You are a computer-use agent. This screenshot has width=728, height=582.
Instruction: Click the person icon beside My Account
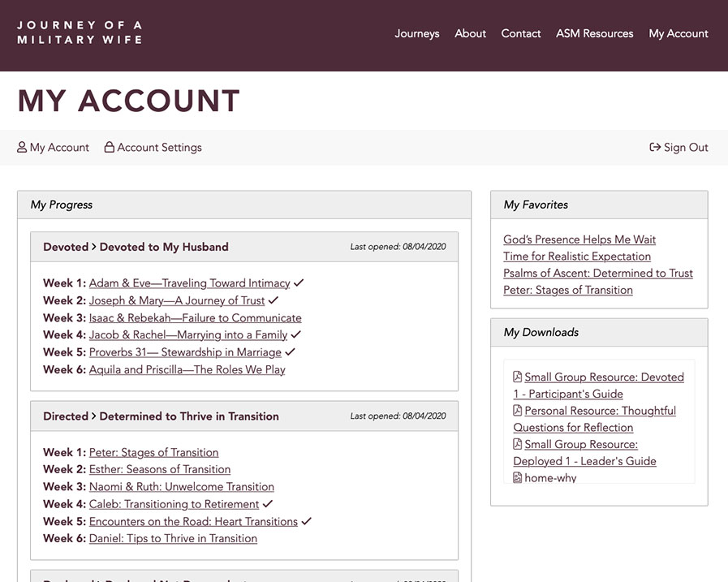22,147
